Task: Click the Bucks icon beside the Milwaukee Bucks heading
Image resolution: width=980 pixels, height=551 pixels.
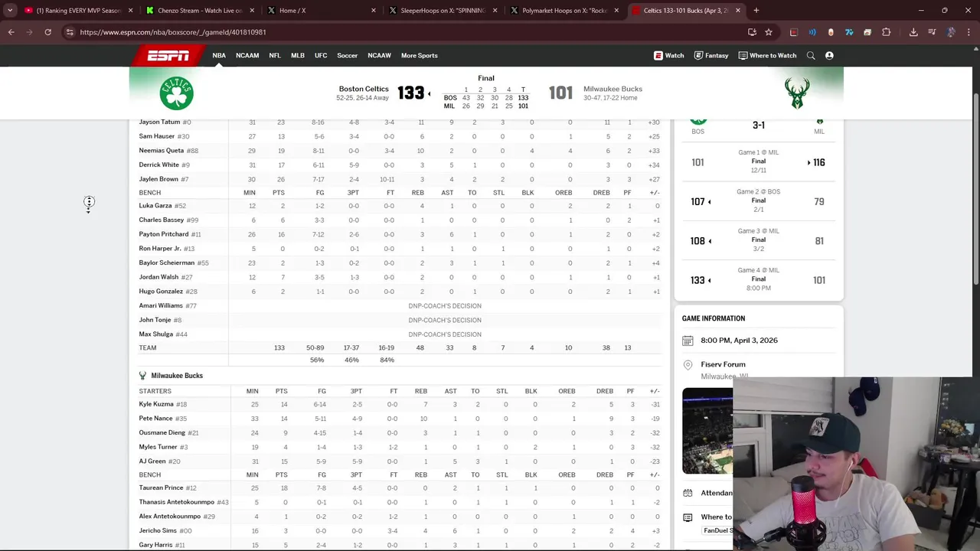Action: pos(142,376)
